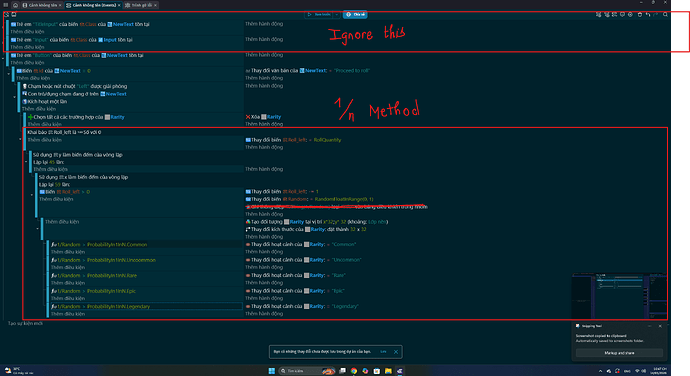Viewport: 690px width, 376px height.
Task: Click the 'Kích hoạt một lần' trigger icon
Action: 25,102
